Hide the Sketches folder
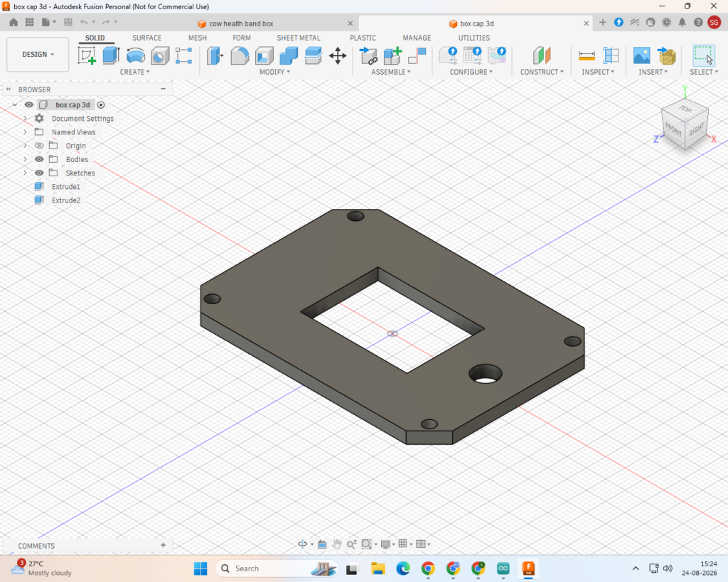Viewport: 728px width, 582px height. (x=39, y=173)
